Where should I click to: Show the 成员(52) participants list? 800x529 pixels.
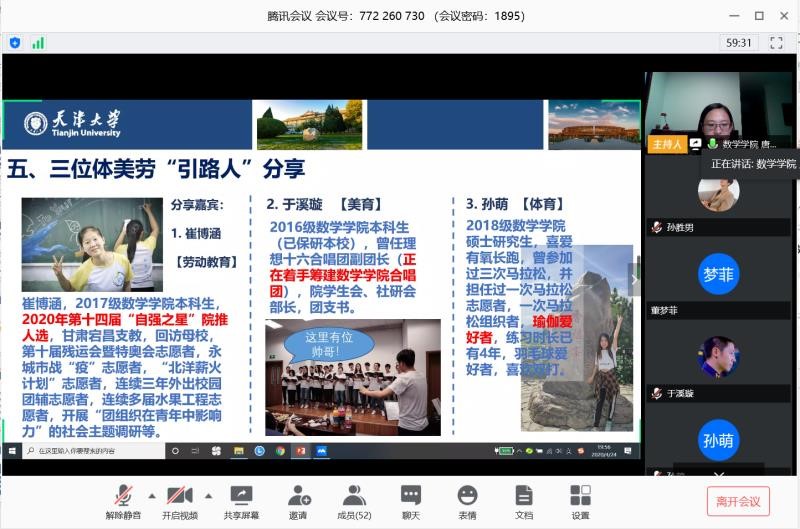[354, 501]
